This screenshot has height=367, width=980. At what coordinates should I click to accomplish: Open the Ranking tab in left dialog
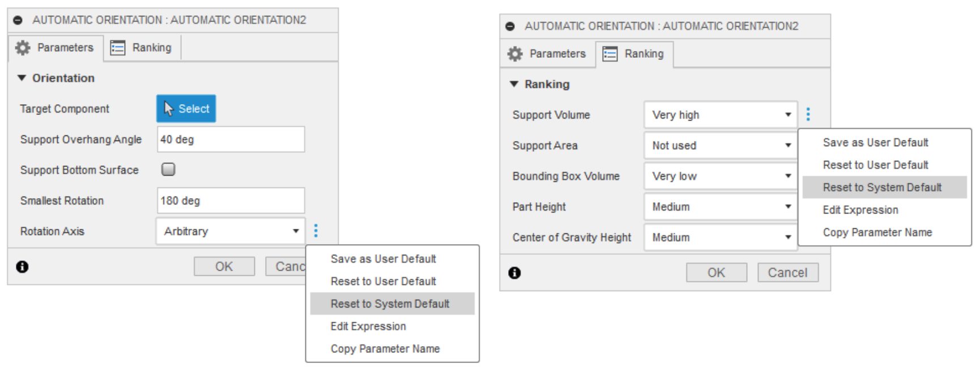coord(142,48)
